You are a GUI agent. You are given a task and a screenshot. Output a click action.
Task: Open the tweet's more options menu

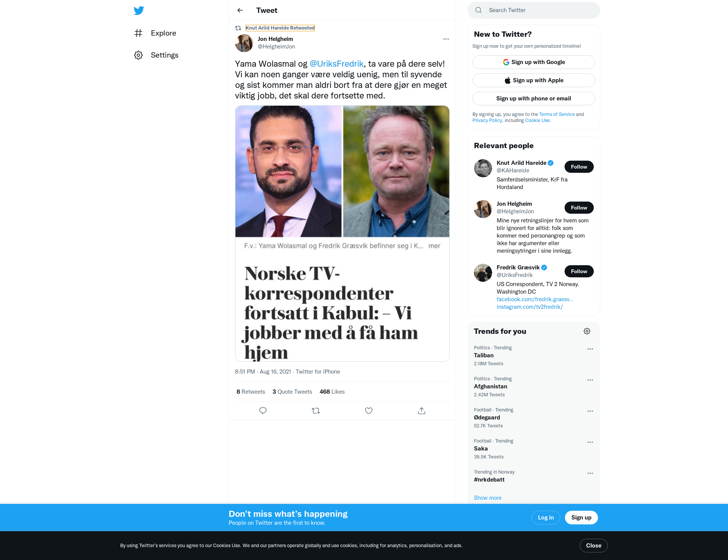(x=446, y=39)
